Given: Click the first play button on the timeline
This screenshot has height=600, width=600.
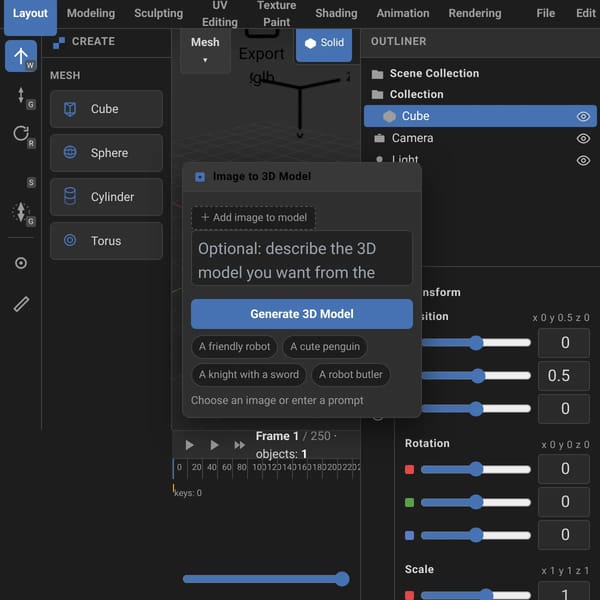Looking at the screenshot, I should (x=189, y=445).
